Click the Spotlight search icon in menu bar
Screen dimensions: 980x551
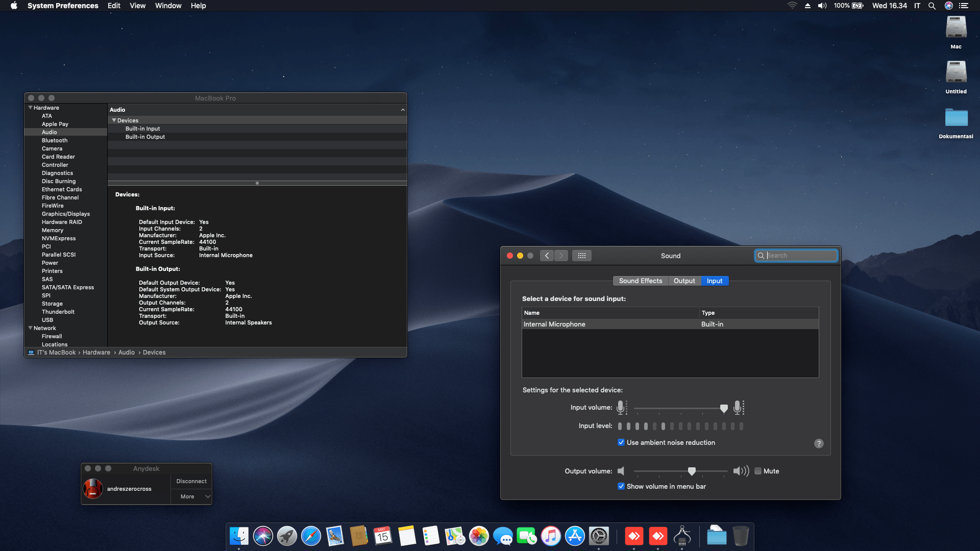click(x=932, y=6)
